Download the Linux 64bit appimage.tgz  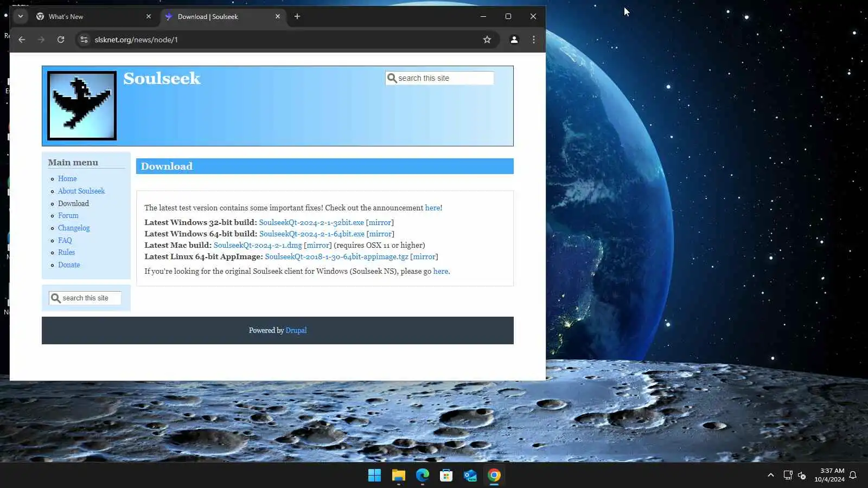pos(336,256)
